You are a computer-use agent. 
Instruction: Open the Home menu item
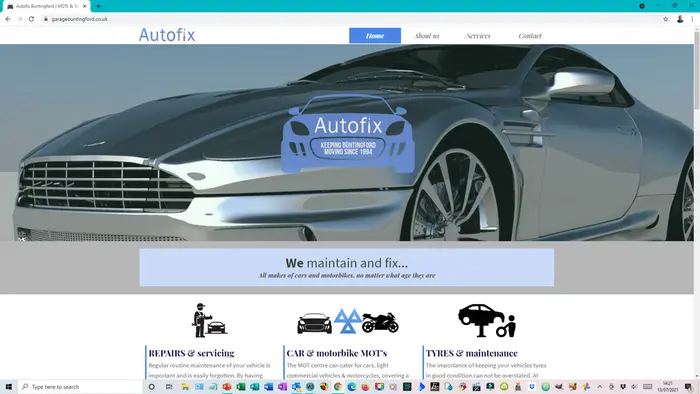375,36
